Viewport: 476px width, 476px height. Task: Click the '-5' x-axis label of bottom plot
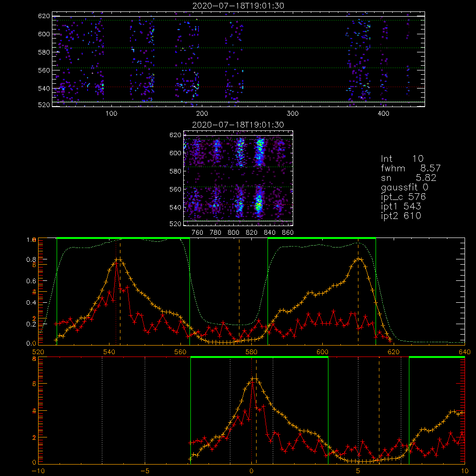145,471
